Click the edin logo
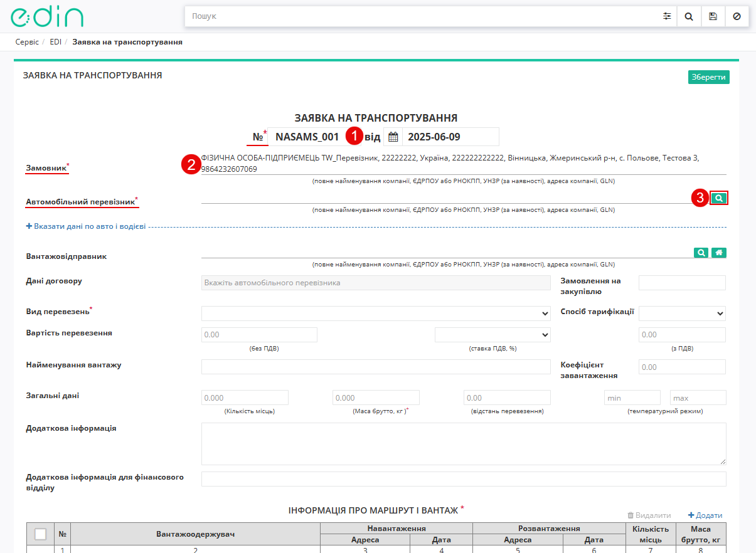Image resolution: width=756 pixels, height=553 pixels. [x=47, y=16]
